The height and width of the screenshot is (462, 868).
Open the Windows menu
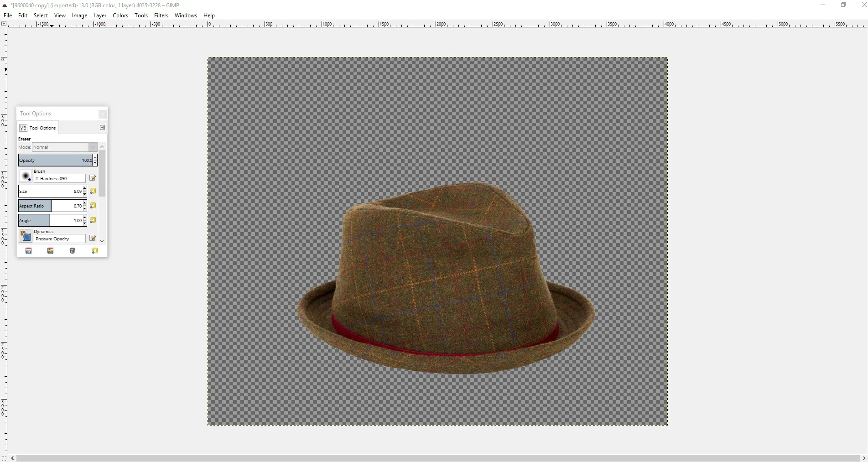tap(185, 15)
